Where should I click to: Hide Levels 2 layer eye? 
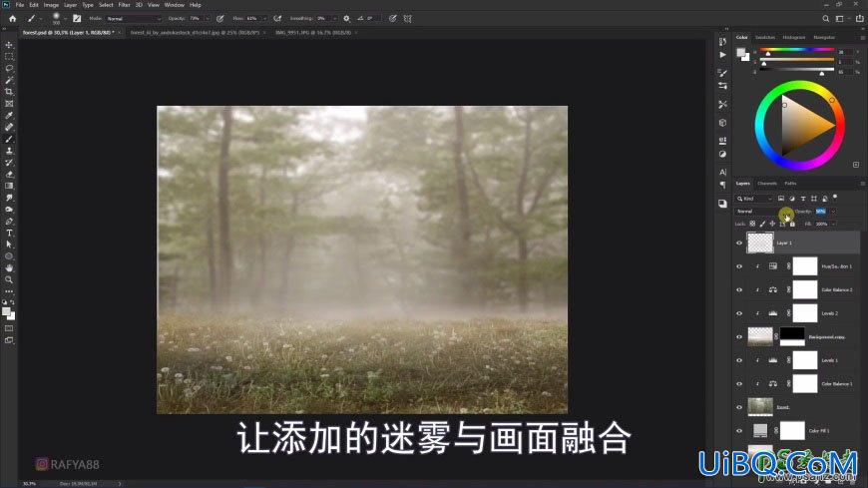pos(739,313)
